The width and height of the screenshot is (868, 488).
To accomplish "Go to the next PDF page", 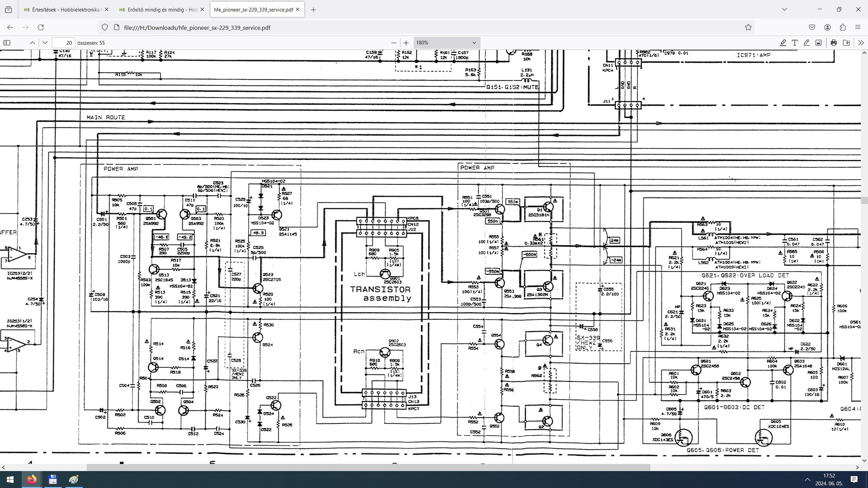I will [45, 42].
